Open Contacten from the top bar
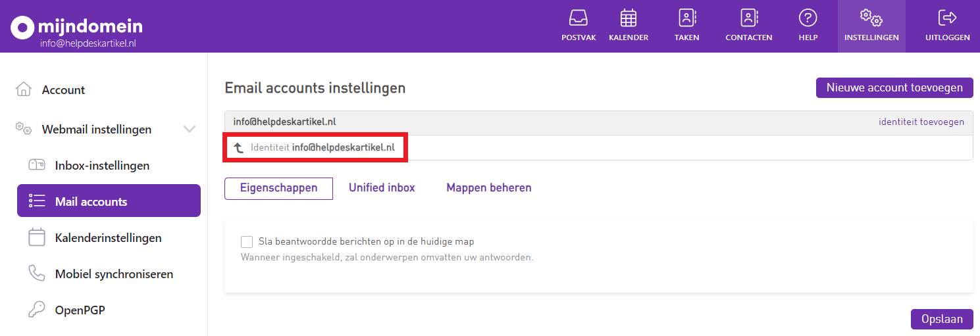The height and width of the screenshot is (336, 980). (x=748, y=18)
